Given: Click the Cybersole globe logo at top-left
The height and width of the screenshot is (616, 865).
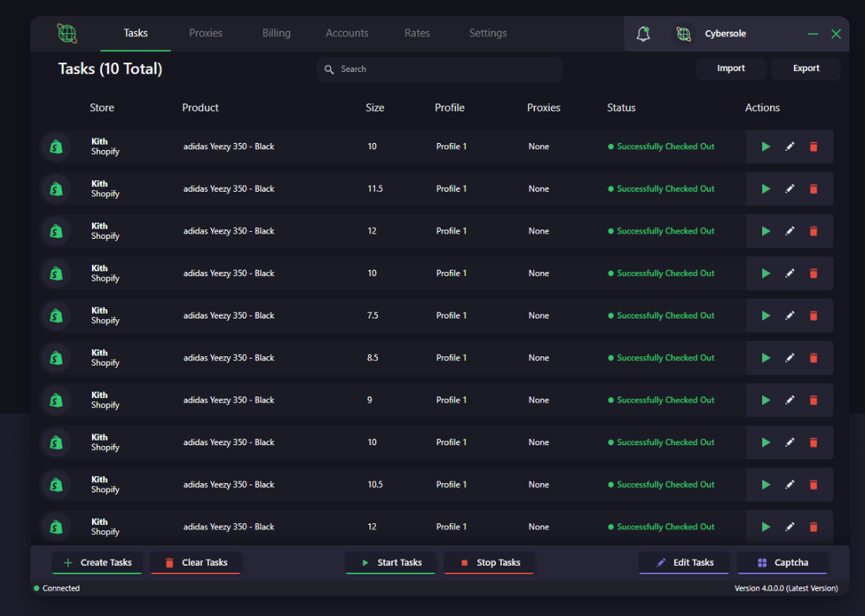Looking at the screenshot, I should [x=67, y=34].
